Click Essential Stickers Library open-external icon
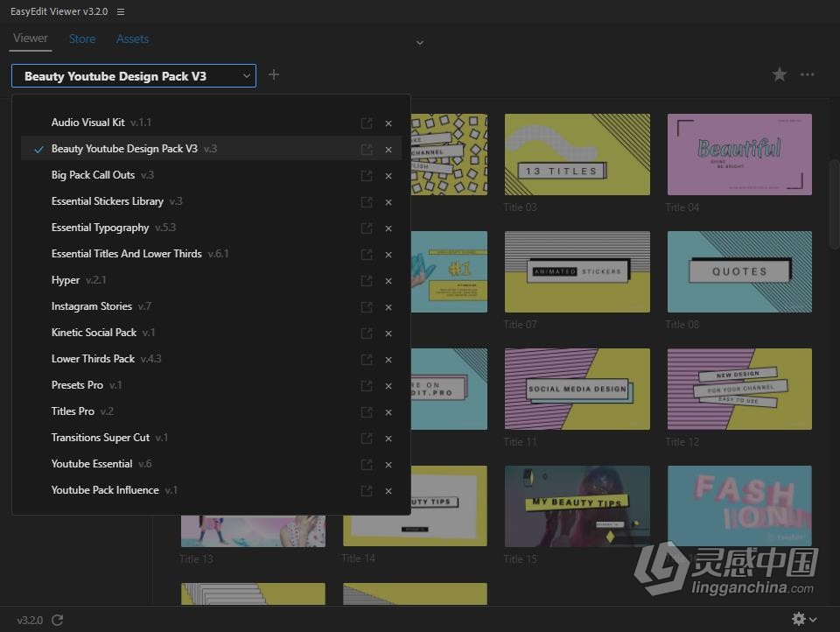The height and width of the screenshot is (632, 840). 367,202
